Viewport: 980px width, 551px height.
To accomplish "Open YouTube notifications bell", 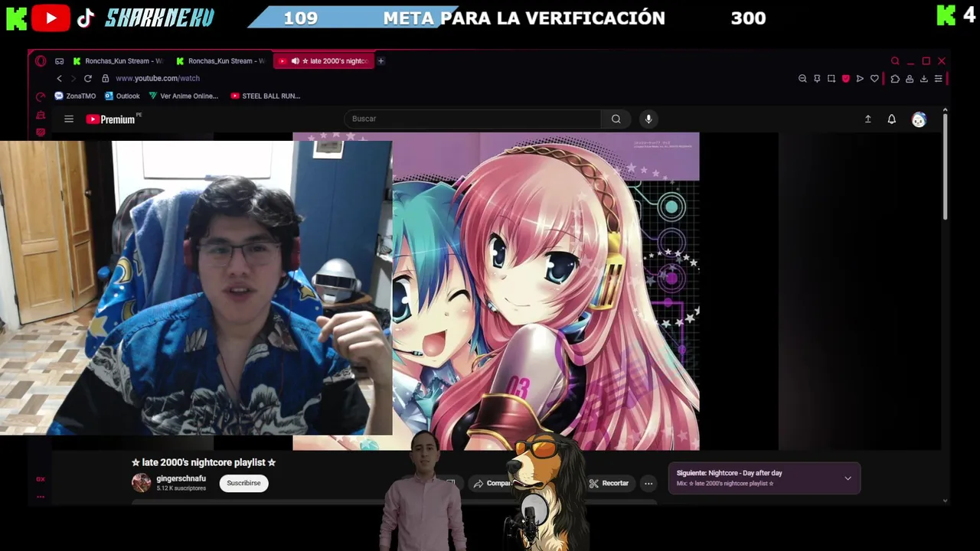I will pos(891,119).
